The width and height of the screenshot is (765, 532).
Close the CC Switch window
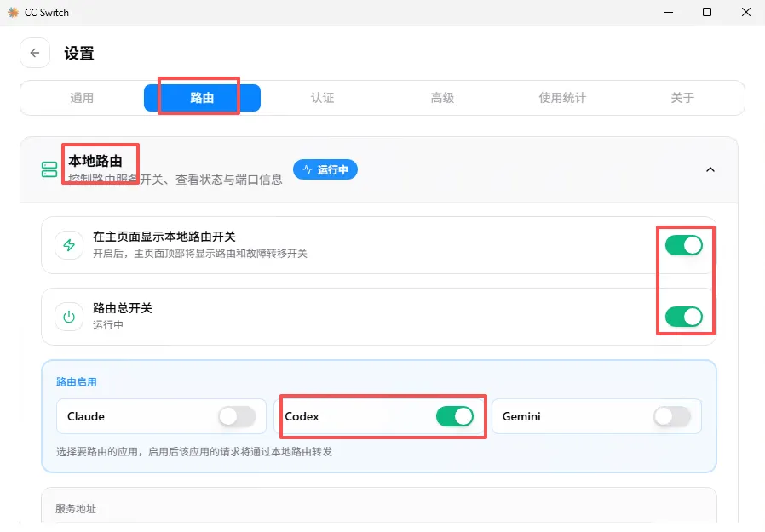pos(746,12)
